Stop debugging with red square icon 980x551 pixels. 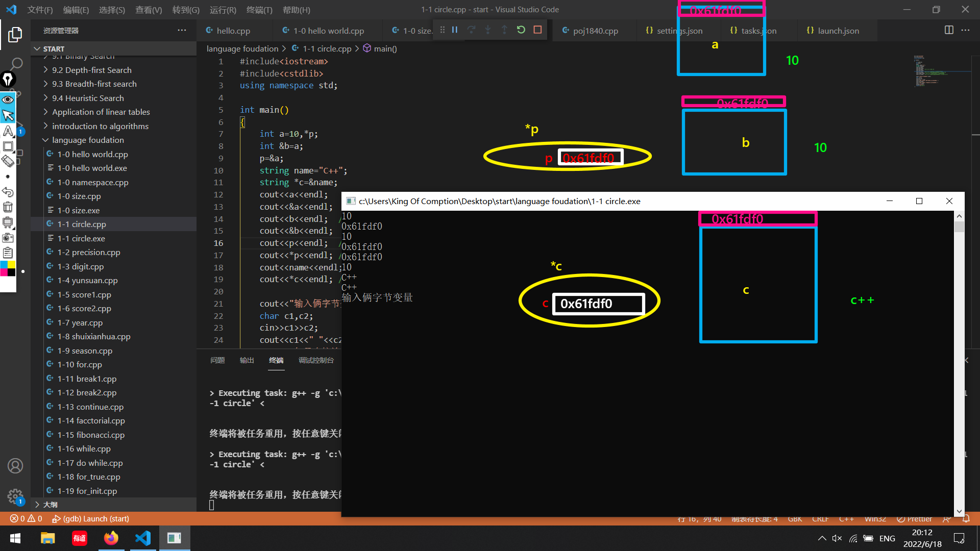point(537,30)
